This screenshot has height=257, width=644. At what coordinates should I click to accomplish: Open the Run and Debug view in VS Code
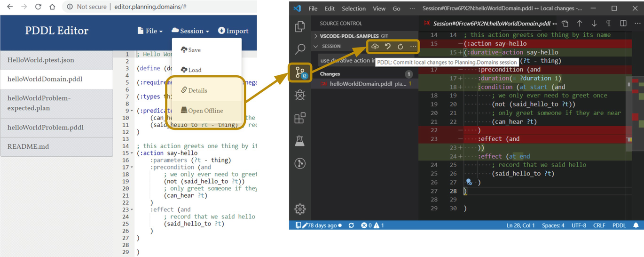299,95
